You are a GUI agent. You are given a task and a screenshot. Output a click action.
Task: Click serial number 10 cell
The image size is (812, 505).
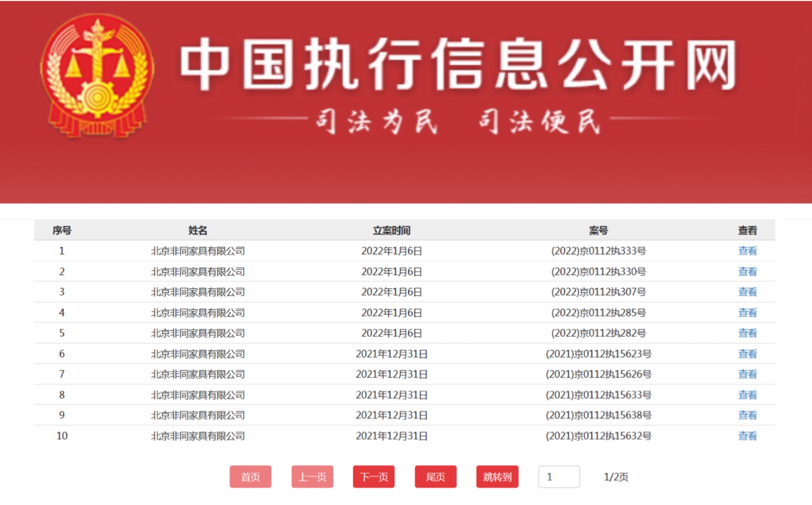(x=62, y=436)
